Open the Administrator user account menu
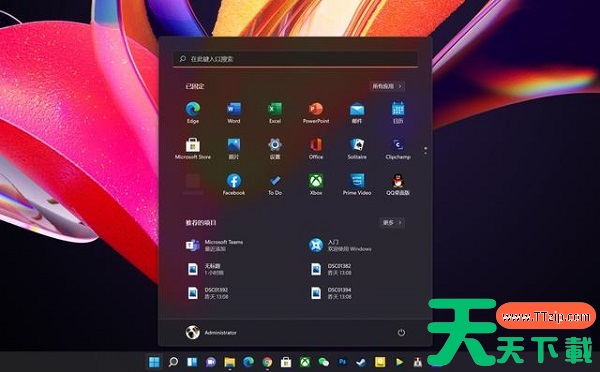 (x=211, y=332)
